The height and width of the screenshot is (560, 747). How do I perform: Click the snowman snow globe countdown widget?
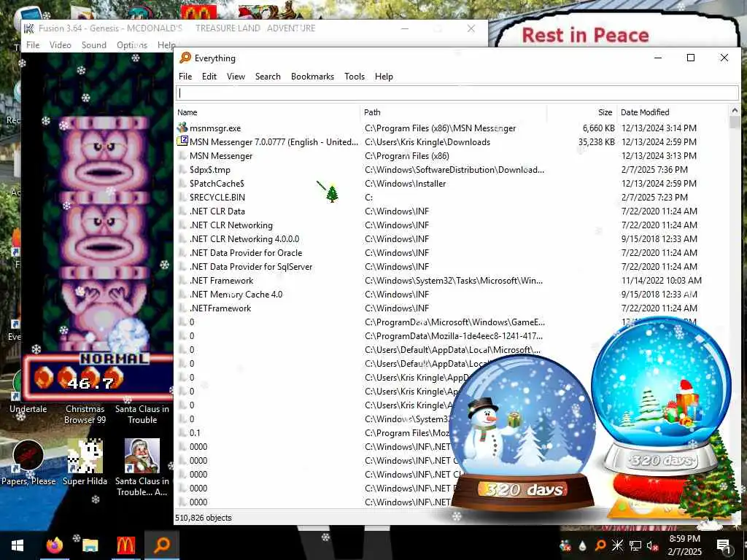(523, 433)
